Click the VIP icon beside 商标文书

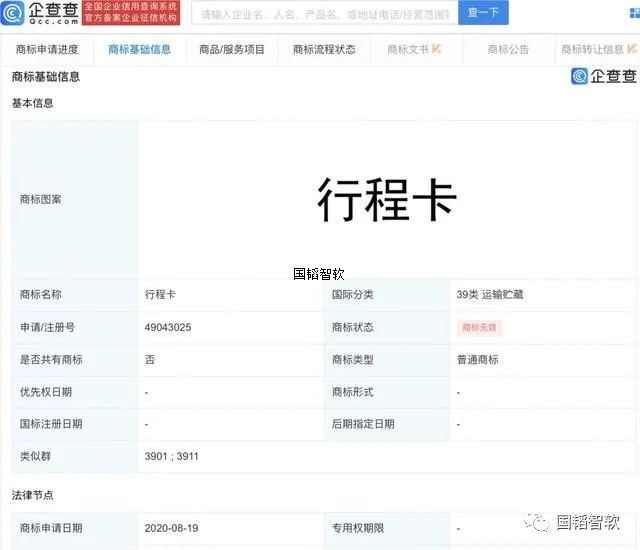[x=436, y=49]
